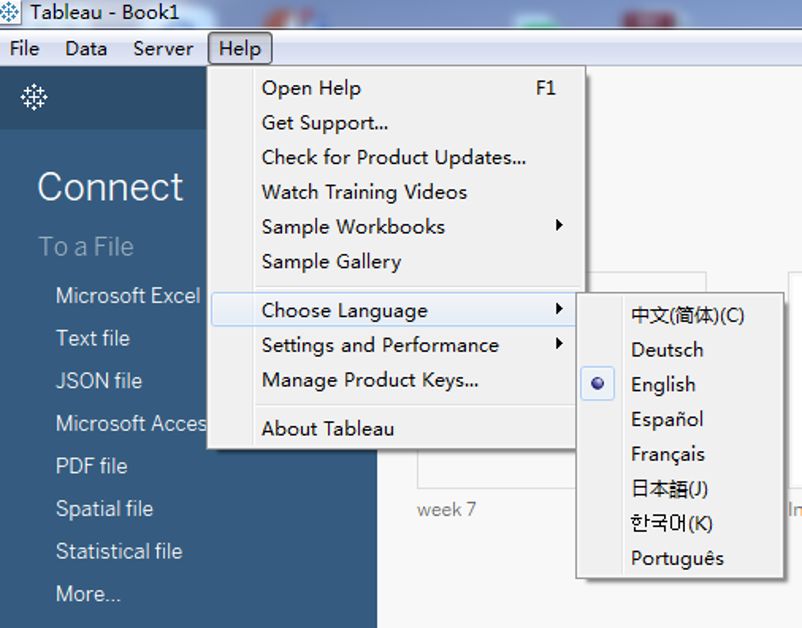Connect to a PDF file
The height and width of the screenshot is (628, 802).
92,466
